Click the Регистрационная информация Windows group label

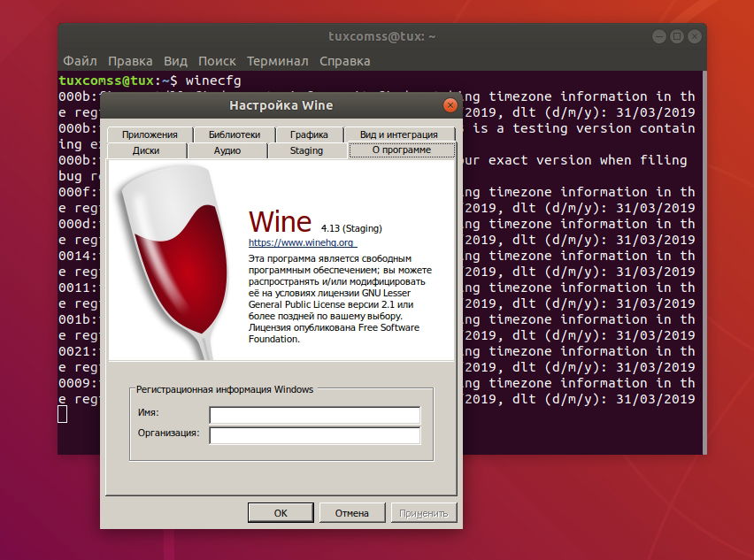pyautogui.click(x=225, y=389)
